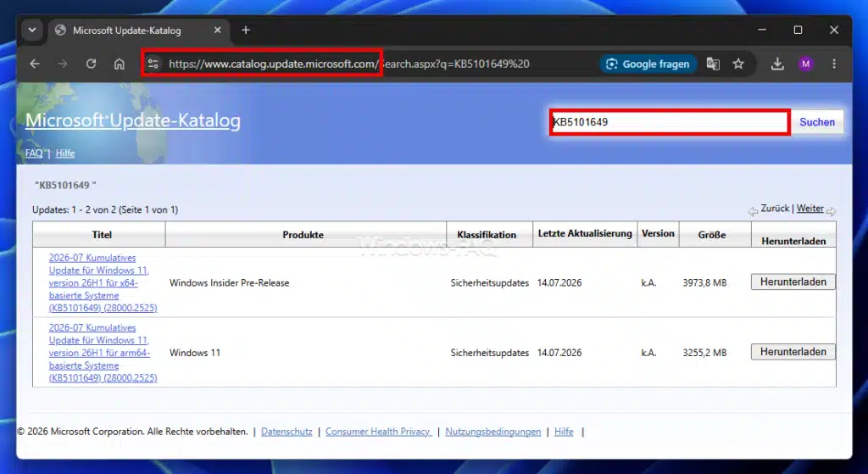Open the FAQ link
Viewport: 868px width, 474px height.
pyautogui.click(x=34, y=153)
